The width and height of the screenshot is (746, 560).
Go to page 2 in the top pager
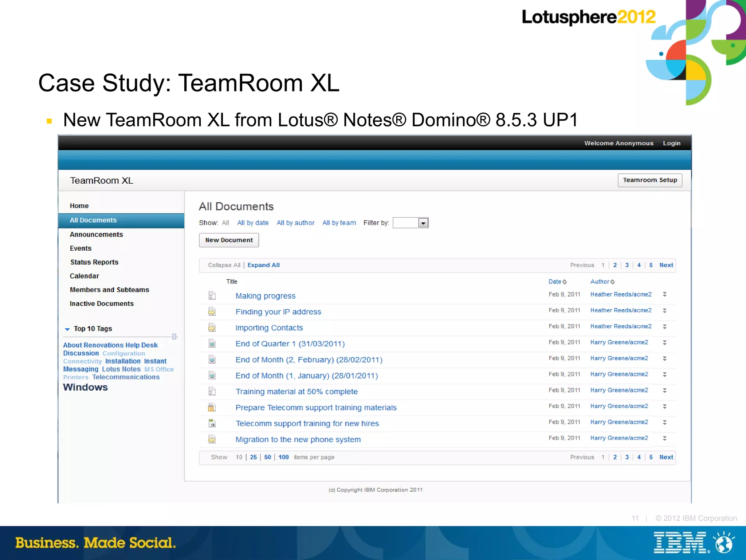click(x=615, y=265)
